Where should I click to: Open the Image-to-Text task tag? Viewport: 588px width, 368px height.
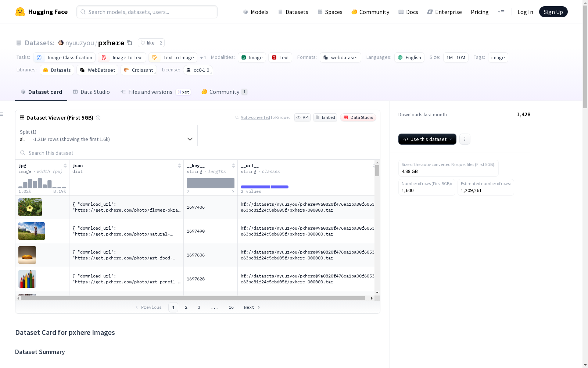coord(122,57)
